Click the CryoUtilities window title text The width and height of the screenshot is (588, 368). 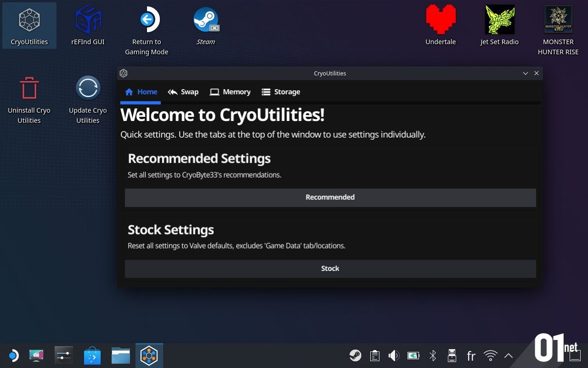(x=330, y=73)
